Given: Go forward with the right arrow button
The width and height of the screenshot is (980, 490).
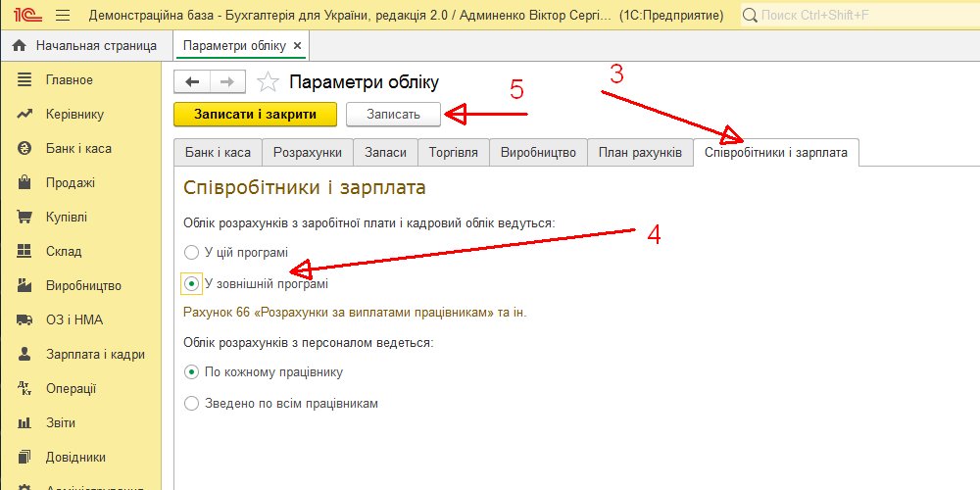Looking at the screenshot, I should click(x=227, y=82).
